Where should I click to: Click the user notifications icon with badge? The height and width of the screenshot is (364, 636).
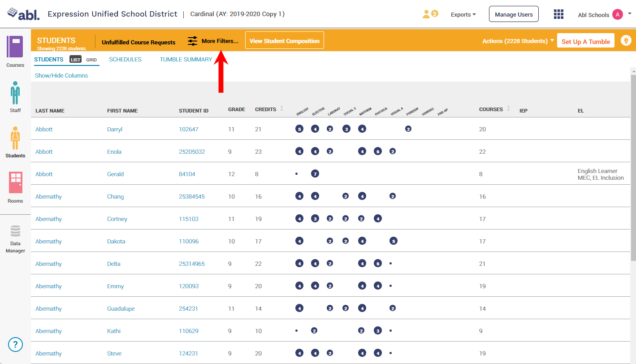(430, 14)
